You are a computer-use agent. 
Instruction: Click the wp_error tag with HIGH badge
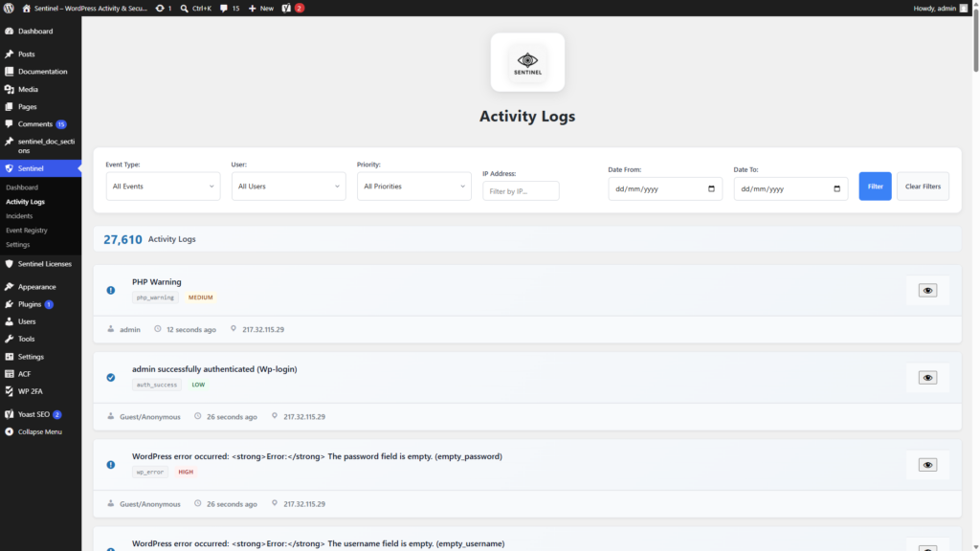(x=150, y=473)
